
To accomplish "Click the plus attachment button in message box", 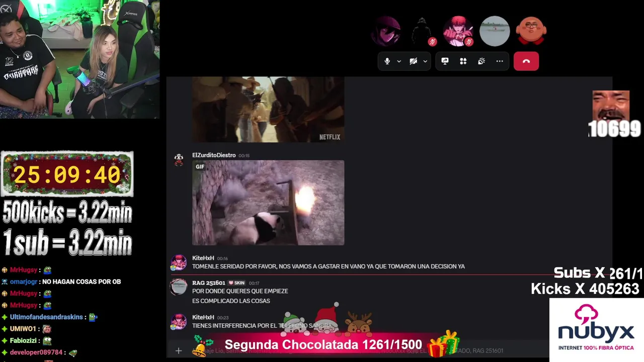I will [x=179, y=350].
